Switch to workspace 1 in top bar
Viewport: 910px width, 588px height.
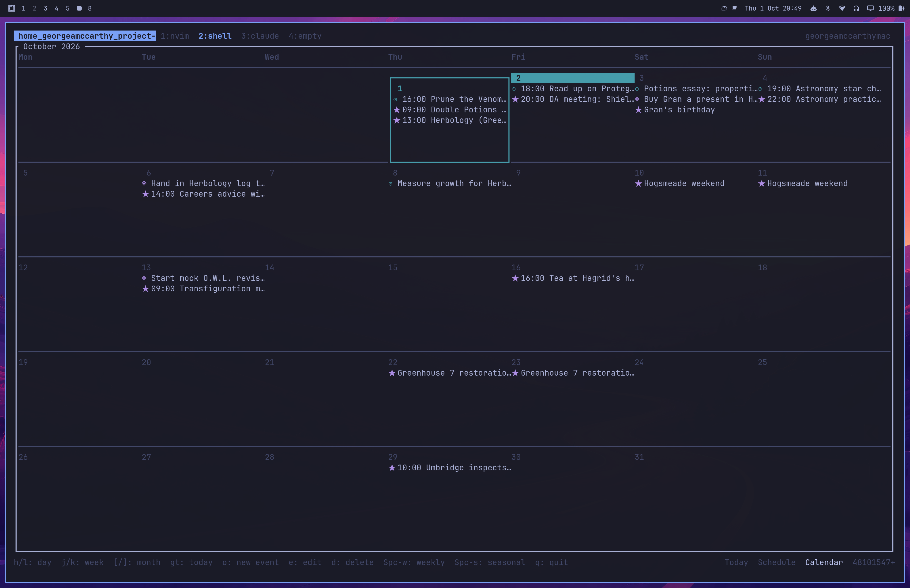click(23, 8)
